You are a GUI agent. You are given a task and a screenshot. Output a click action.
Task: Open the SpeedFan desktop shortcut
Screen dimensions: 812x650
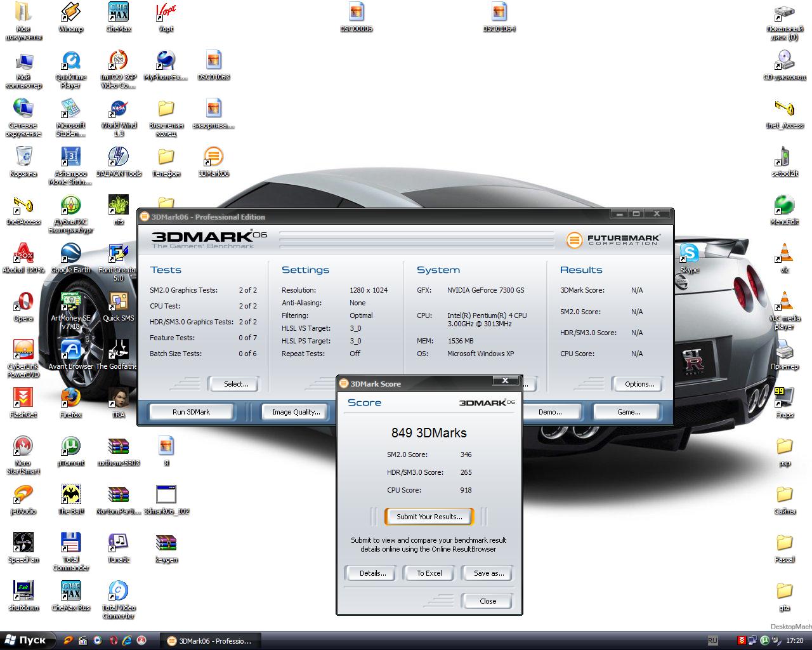point(23,547)
